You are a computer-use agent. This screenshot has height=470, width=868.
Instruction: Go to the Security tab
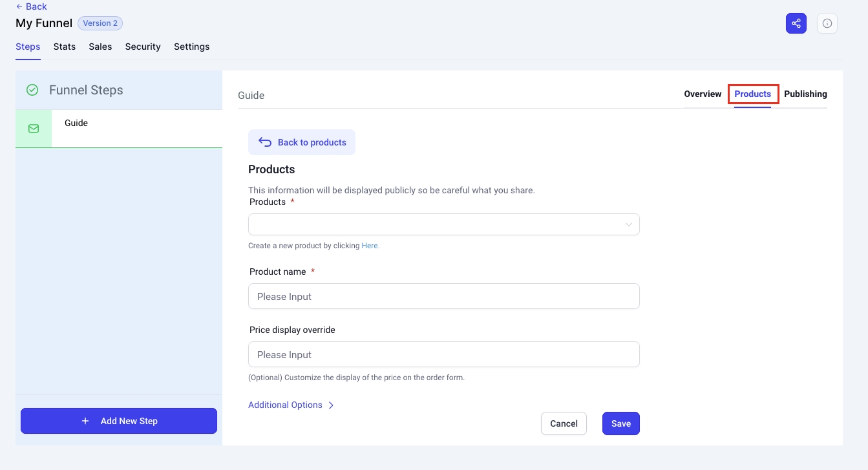[x=143, y=47]
